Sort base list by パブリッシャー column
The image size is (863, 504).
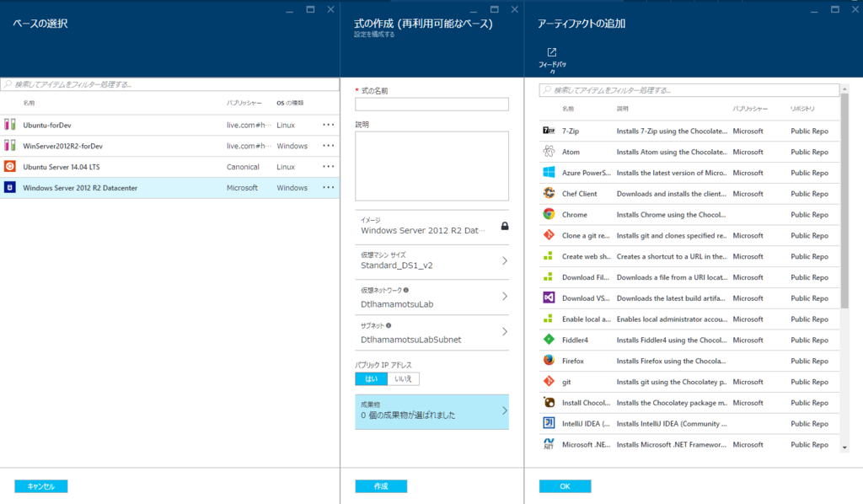click(244, 103)
